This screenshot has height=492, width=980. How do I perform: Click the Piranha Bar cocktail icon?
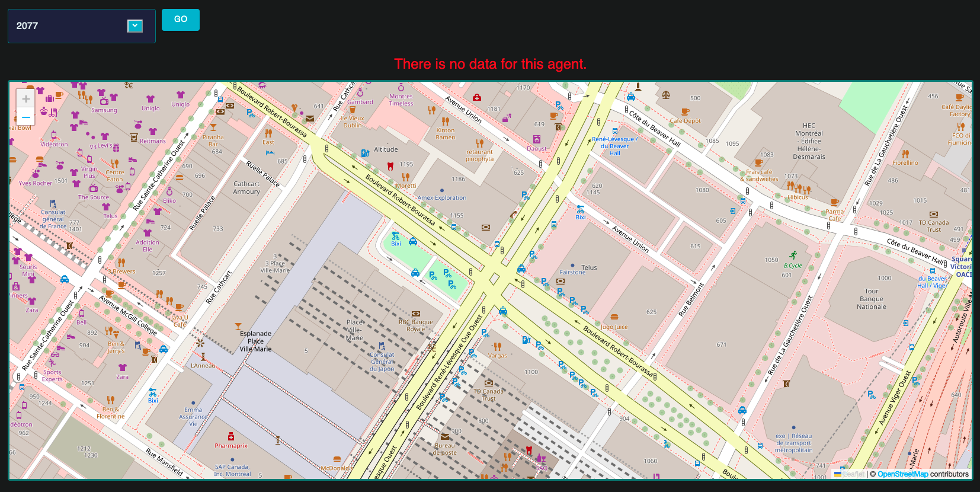click(213, 127)
